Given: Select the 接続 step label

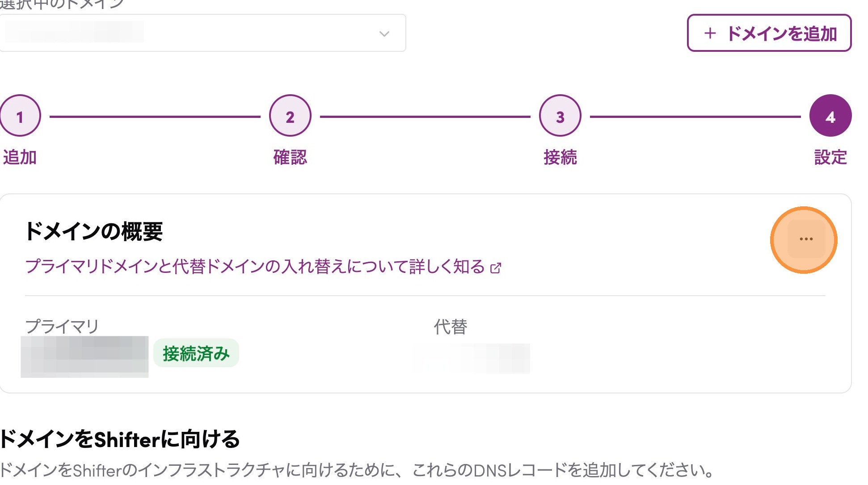Looking at the screenshot, I should [560, 157].
